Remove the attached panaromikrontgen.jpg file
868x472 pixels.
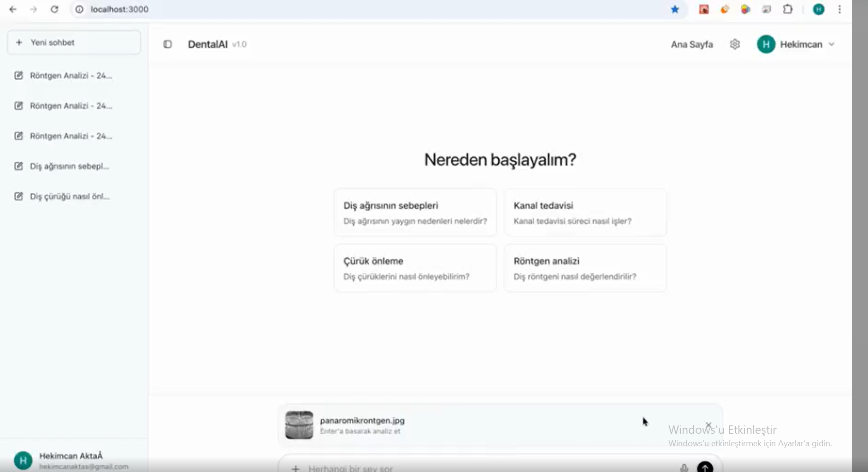tap(709, 425)
